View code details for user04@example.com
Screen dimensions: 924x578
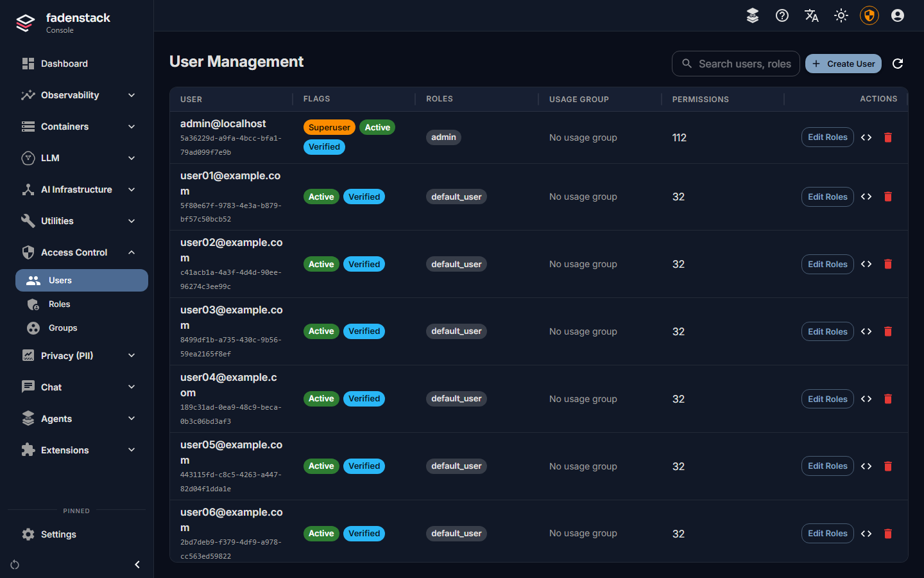tap(866, 399)
